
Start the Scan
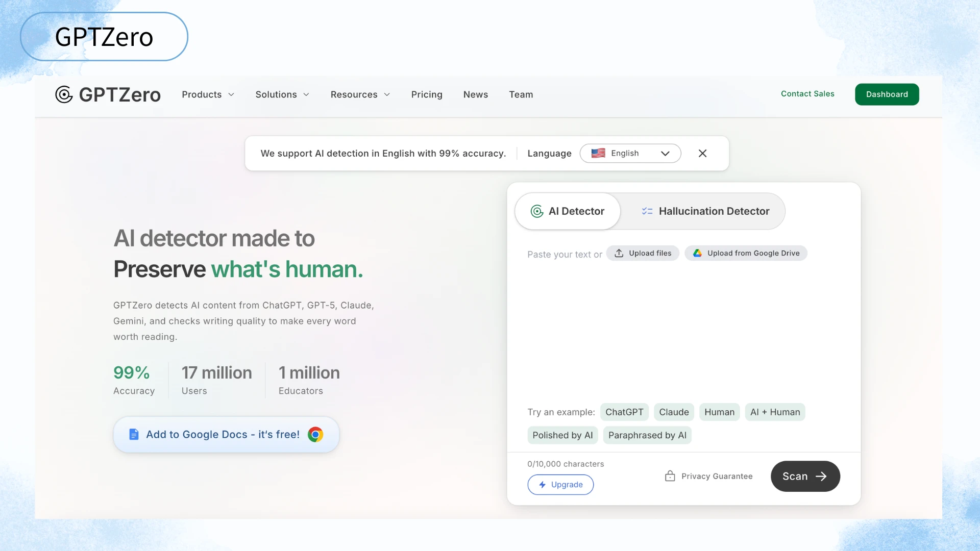805,477
